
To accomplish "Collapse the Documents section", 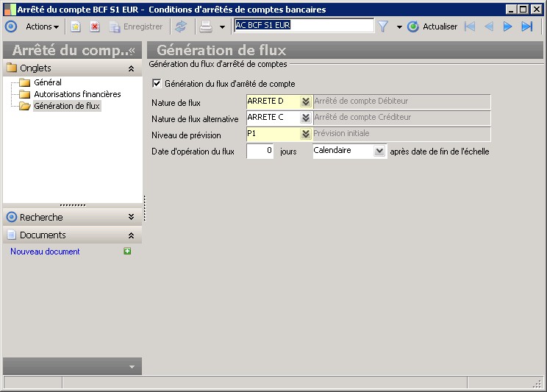I will click(131, 235).
